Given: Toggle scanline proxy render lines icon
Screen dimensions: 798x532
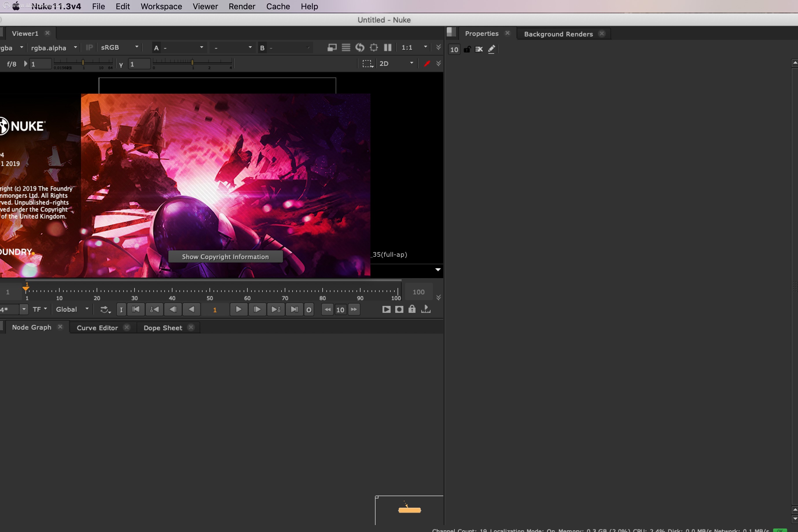Looking at the screenshot, I should point(346,47).
